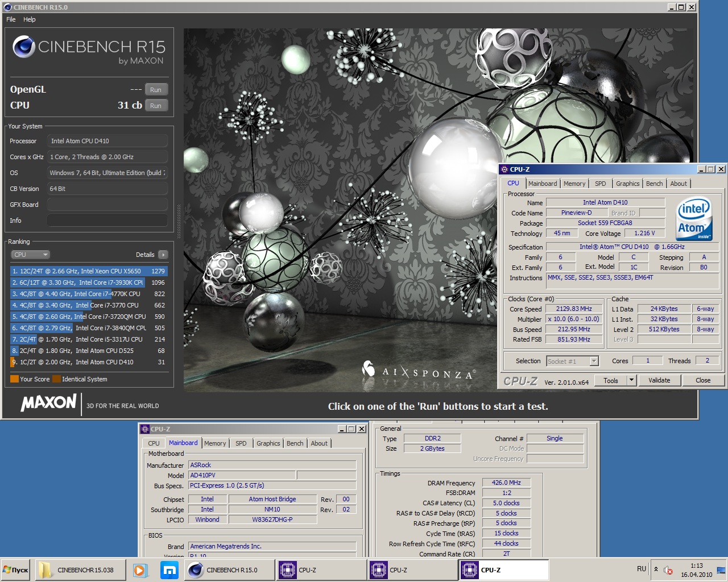Open the File menu in Cinebench
728x582 pixels.
tap(11, 19)
